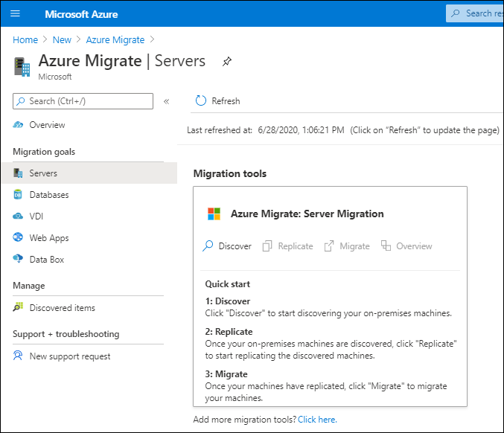The image size is (504, 433).
Task: Click Replicate in Server Migration card
Action: (296, 246)
